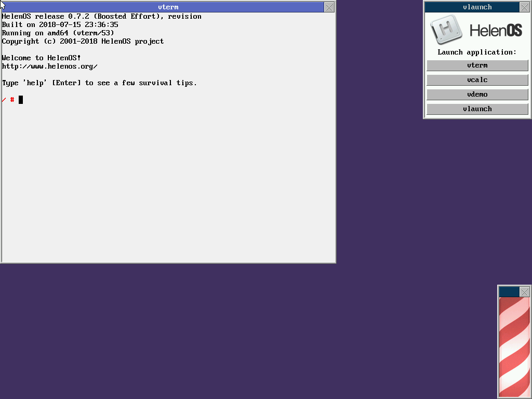Open another vlaunch instance
This screenshot has width=532, height=399.
tap(477, 109)
